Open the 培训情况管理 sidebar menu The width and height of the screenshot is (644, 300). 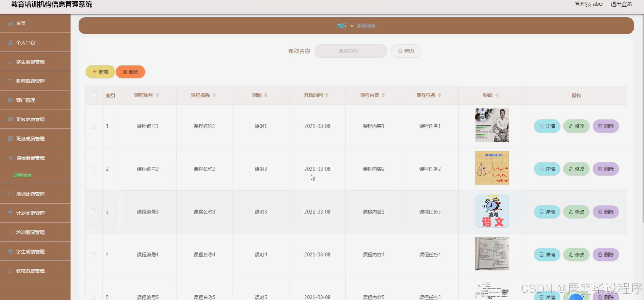point(35,232)
